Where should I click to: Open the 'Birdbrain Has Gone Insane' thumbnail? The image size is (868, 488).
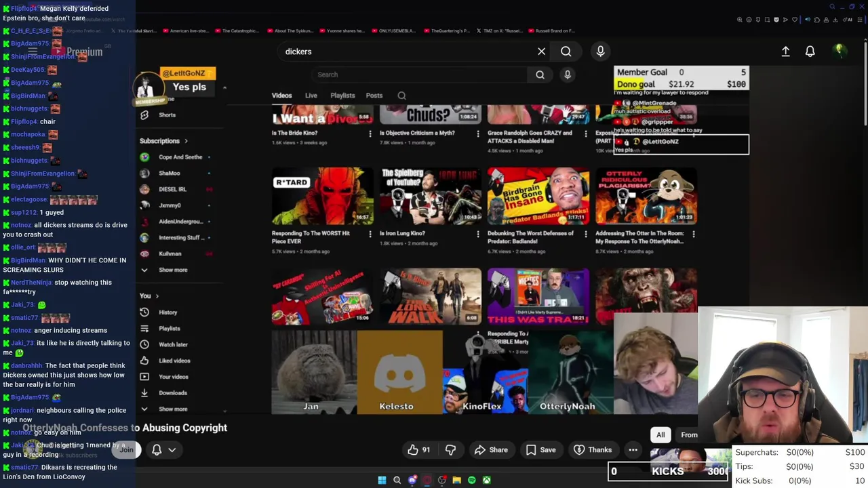click(x=538, y=196)
